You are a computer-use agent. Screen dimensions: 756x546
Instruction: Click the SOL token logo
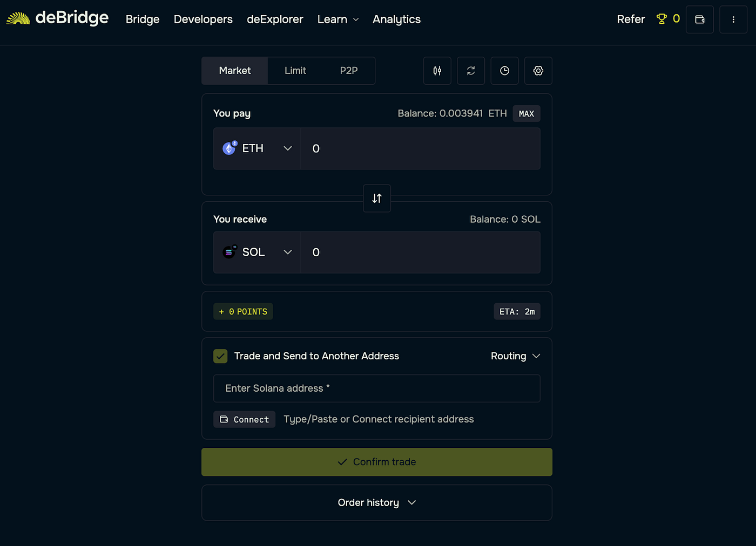pos(229,252)
